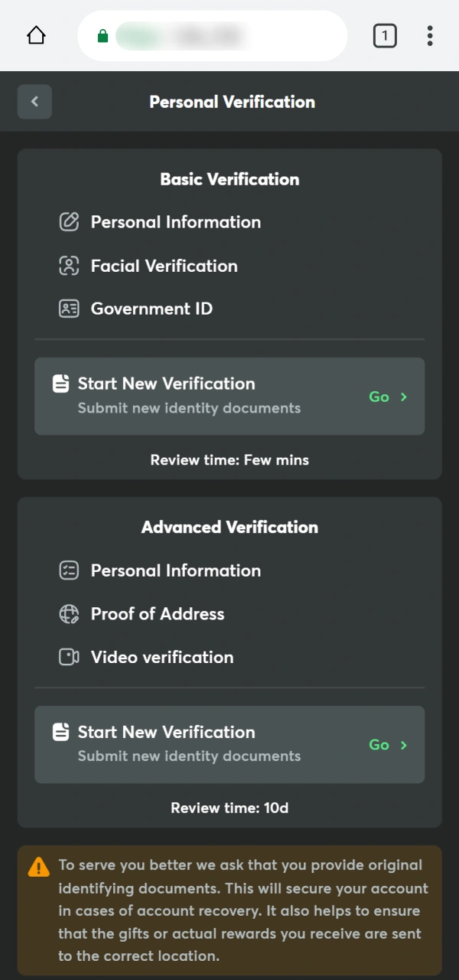Click Start New Verification in Basic Verification card
This screenshot has height=980, width=459.
166,384
